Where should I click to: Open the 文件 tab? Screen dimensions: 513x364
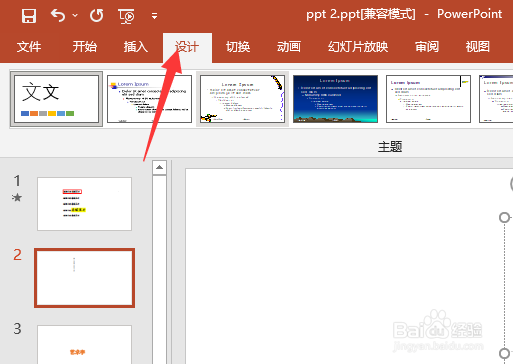[29, 47]
